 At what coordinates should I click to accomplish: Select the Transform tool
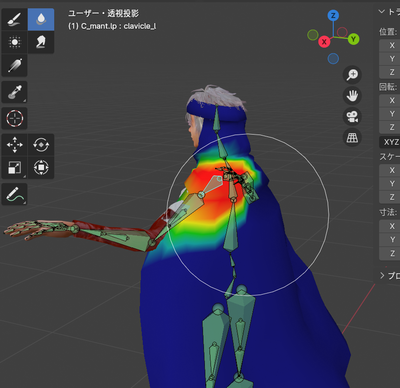pos(41,167)
